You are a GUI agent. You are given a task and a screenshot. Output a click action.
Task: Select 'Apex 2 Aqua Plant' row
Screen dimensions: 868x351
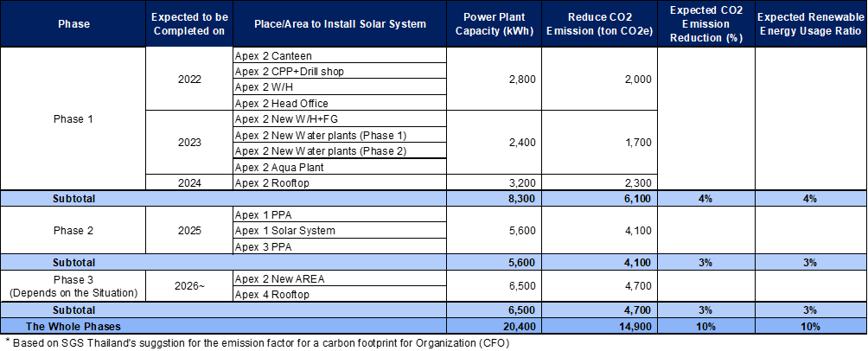340,167
